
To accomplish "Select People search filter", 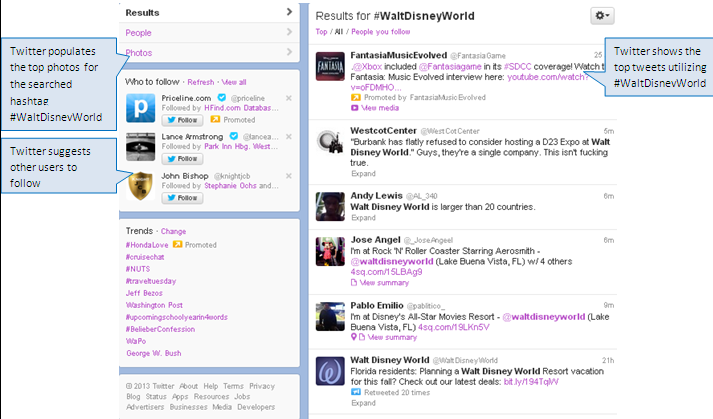I will click(209, 32).
